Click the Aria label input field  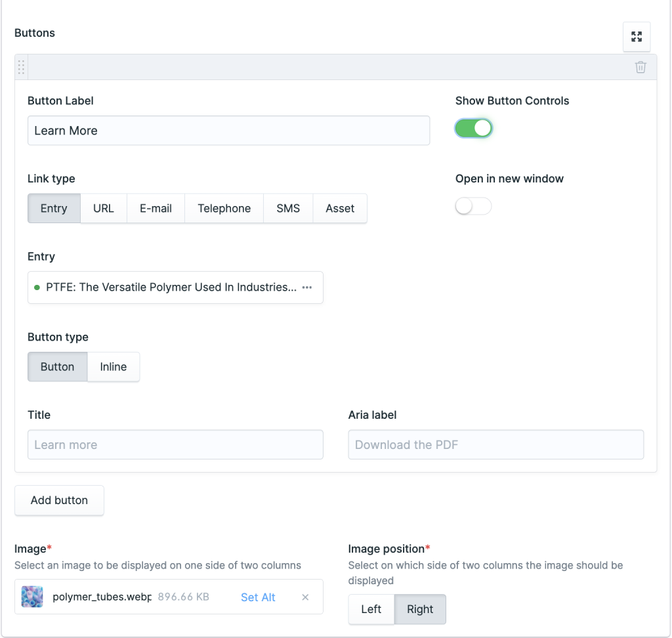pyautogui.click(x=495, y=444)
